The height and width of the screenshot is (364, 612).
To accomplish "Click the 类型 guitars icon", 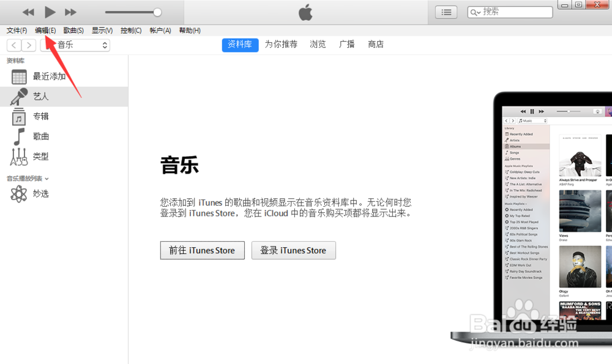I will (x=19, y=157).
